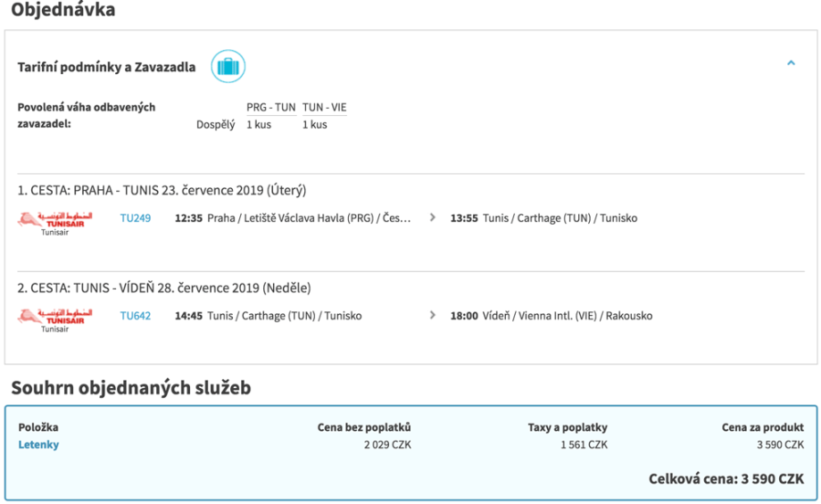Click the arrow between Tunis and Vídeň
Image resolution: width=821 pixels, height=504 pixels.
click(x=433, y=316)
